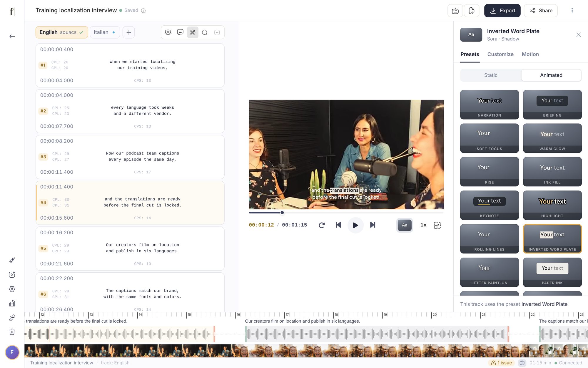The width and height of the screenshot is (588, 368).
Task: Skip to the next subtitle
Action: [372, 225]
